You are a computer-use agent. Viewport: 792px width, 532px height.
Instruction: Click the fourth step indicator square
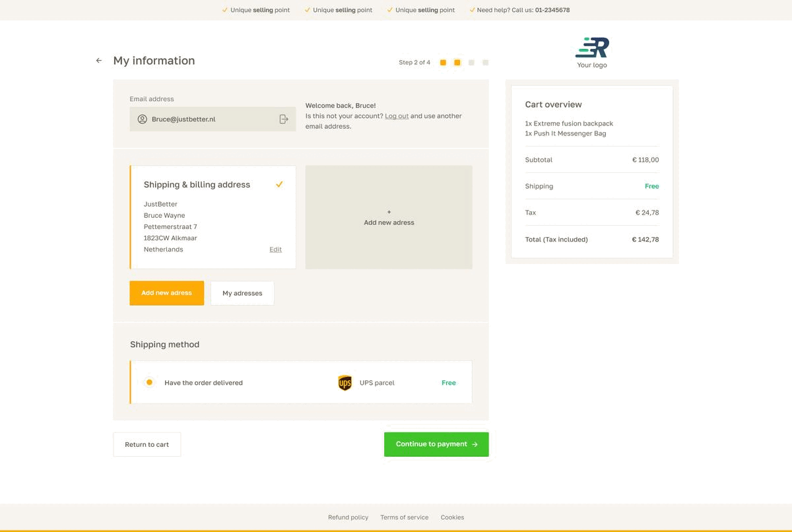486,63
